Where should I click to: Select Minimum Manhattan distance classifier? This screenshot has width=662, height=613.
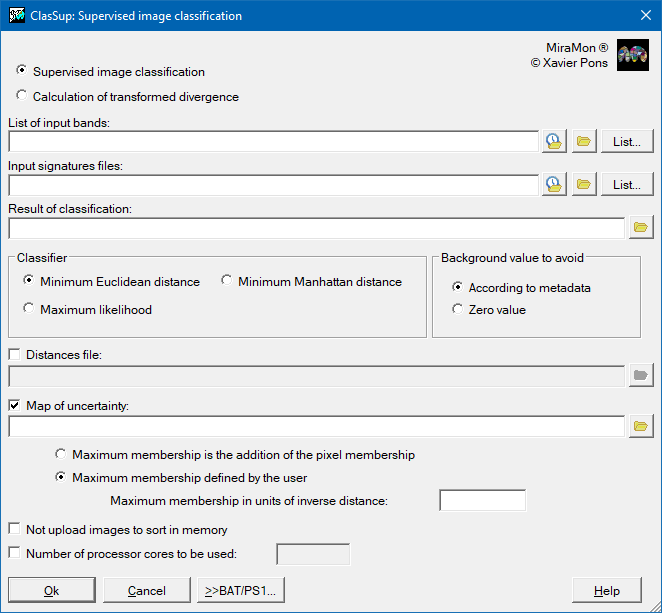(227, 281)
